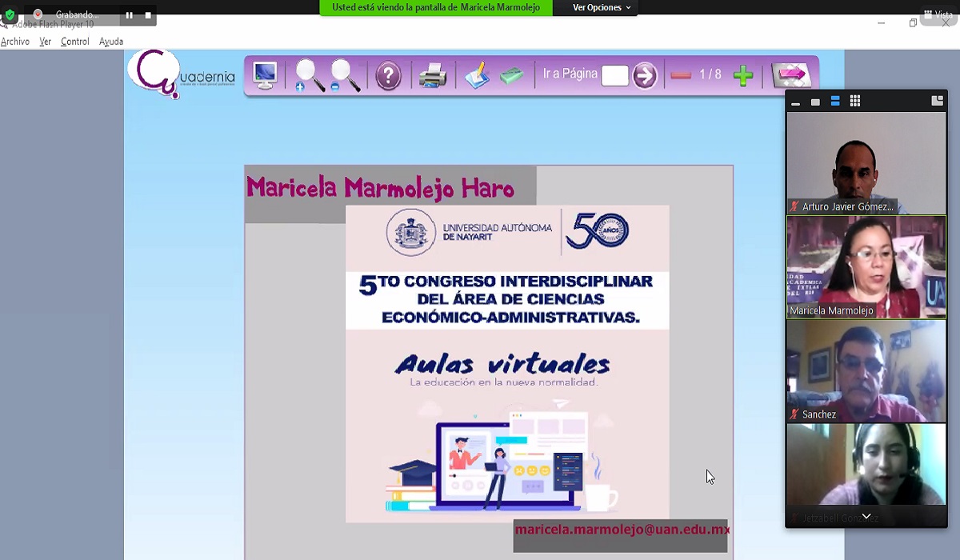Screen dimensions: 960x560
Task: Select the green eraser tool
Action: coord(512,76)
